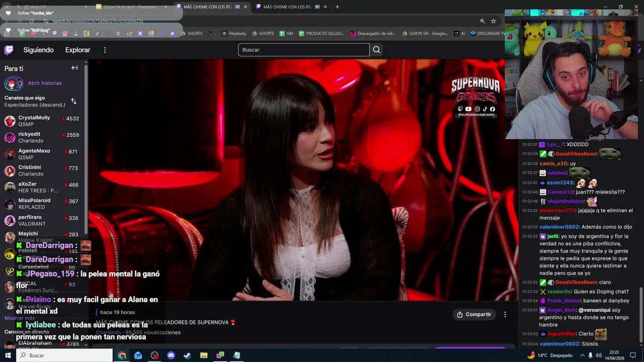The height and width of the screenshot is (362, 644).
Task: Open OBS Studio from the taskbar
Action: click(x=154, y=355)
